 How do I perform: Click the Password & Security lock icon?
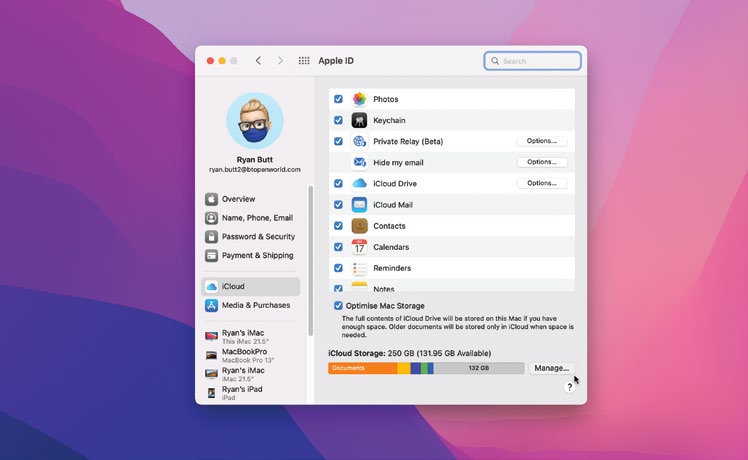point(211,237)
